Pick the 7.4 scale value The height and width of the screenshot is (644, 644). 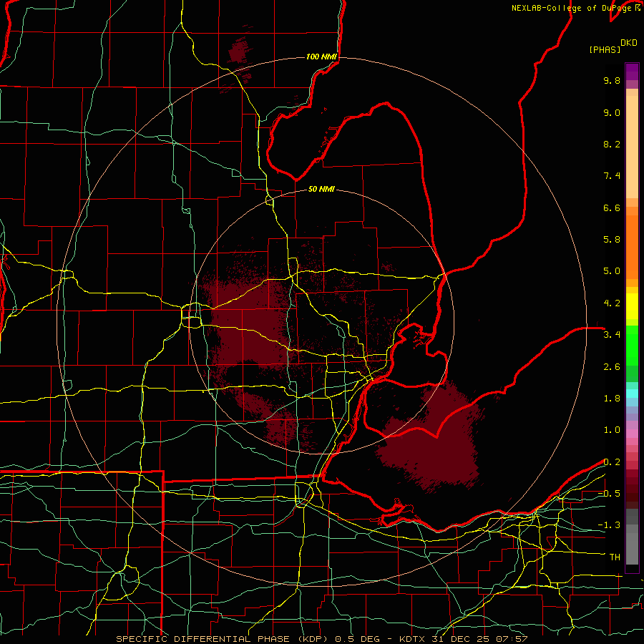(612, 176)
